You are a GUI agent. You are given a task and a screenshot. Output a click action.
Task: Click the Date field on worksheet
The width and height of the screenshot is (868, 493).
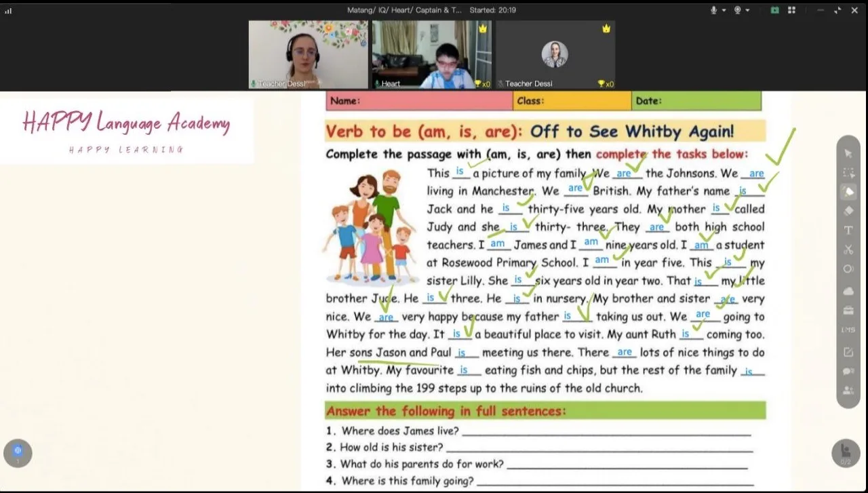point(696,101)
